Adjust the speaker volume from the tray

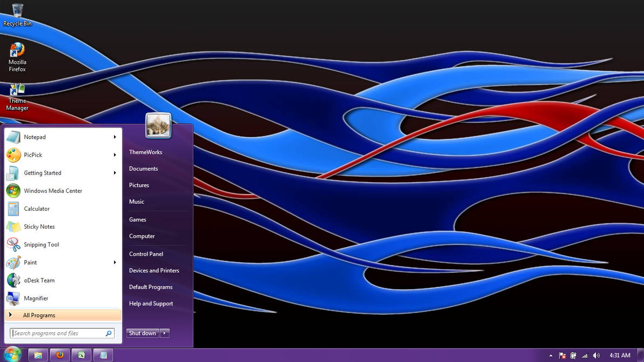tap(596, 355)
